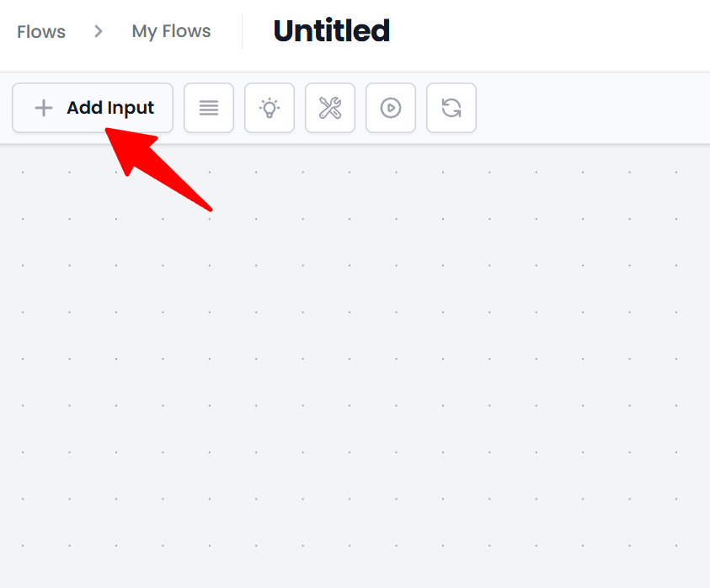
Task: Navigate to the My Flows breadcrumb
Action: click(x=171, y=32)
